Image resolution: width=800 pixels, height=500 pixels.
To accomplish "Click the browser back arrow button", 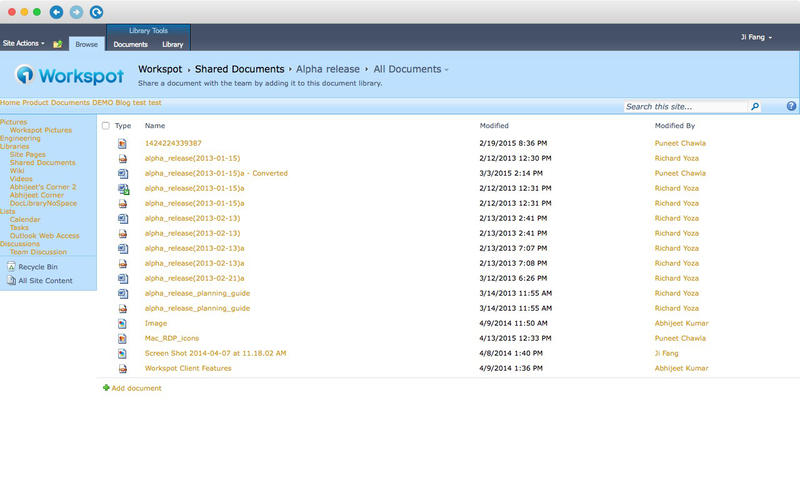I will point(56,12).
